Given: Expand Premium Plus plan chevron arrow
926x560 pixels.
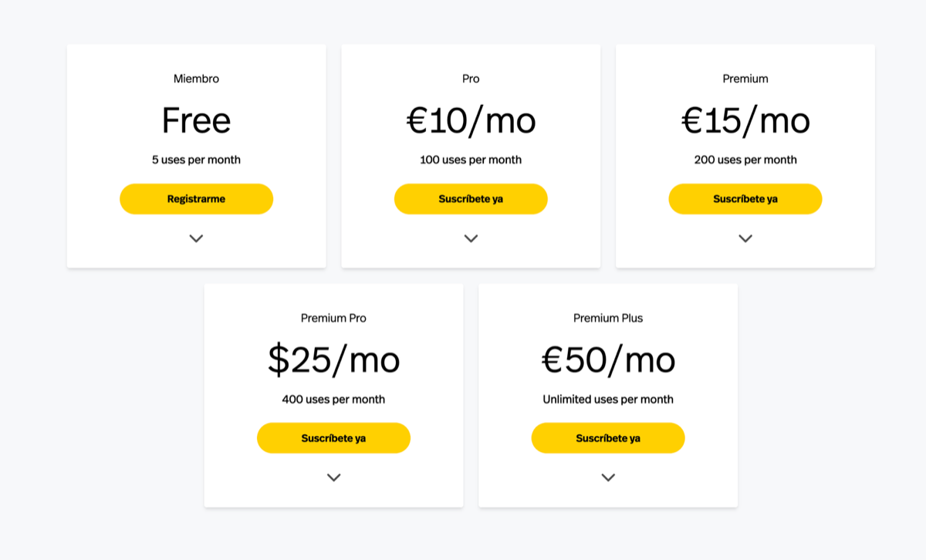Looking at the screenshot, I should click(x=608, y=477).
